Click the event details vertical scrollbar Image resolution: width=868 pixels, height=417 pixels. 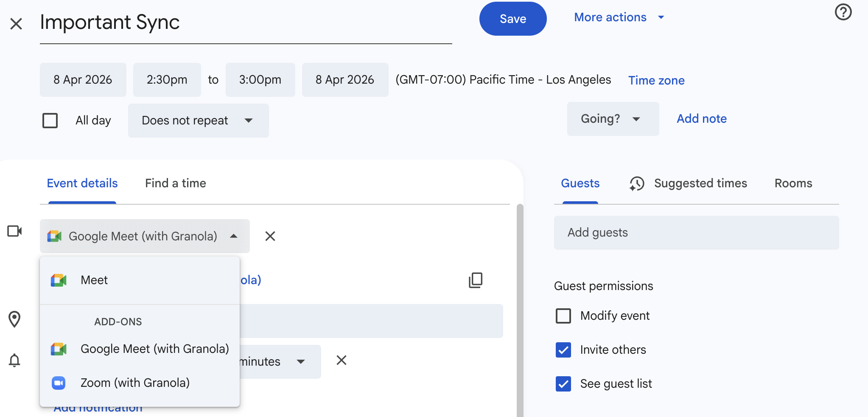tap(520, 310)
